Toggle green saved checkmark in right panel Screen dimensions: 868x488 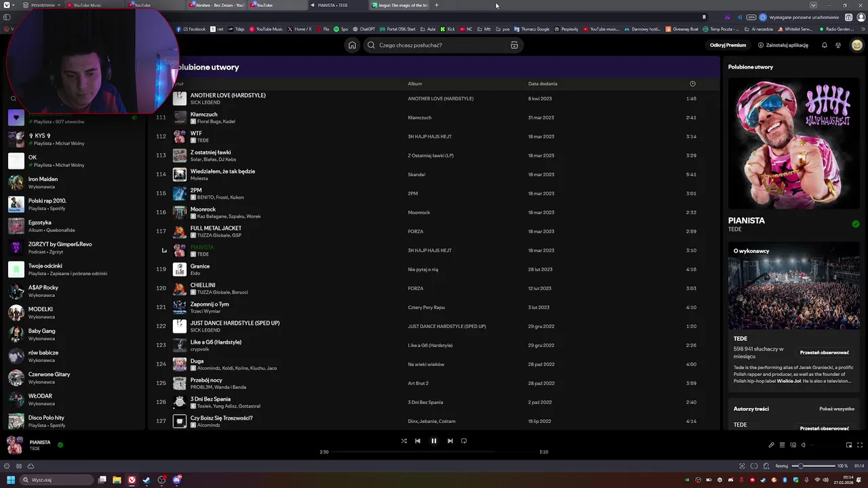[x=856, y=224]
